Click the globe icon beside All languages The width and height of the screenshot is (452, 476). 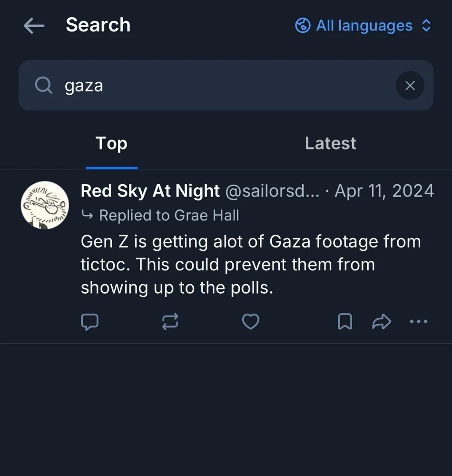point(303,26)
